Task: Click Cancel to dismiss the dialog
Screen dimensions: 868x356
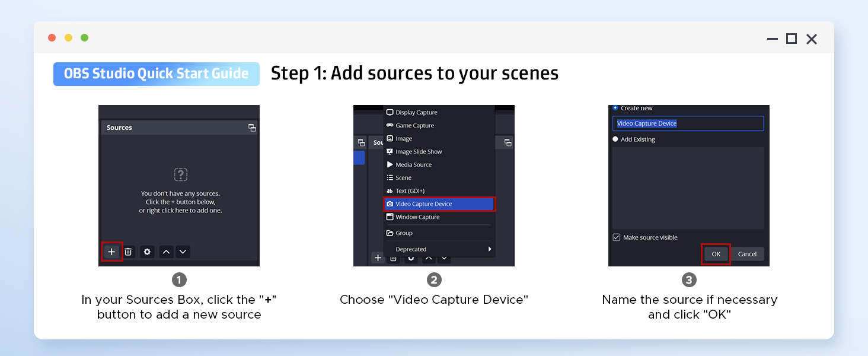Action: pyautogui.click(x=748, y=253)
